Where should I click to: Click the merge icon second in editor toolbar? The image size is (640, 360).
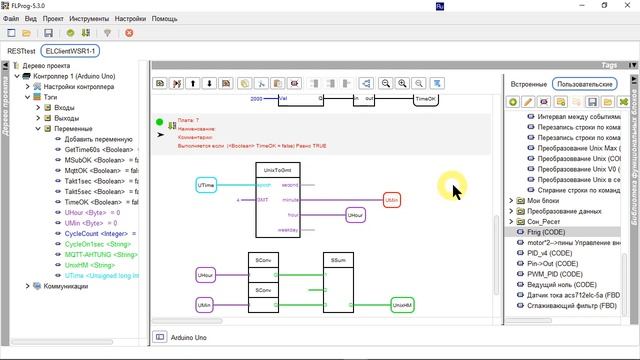(177, 83)
